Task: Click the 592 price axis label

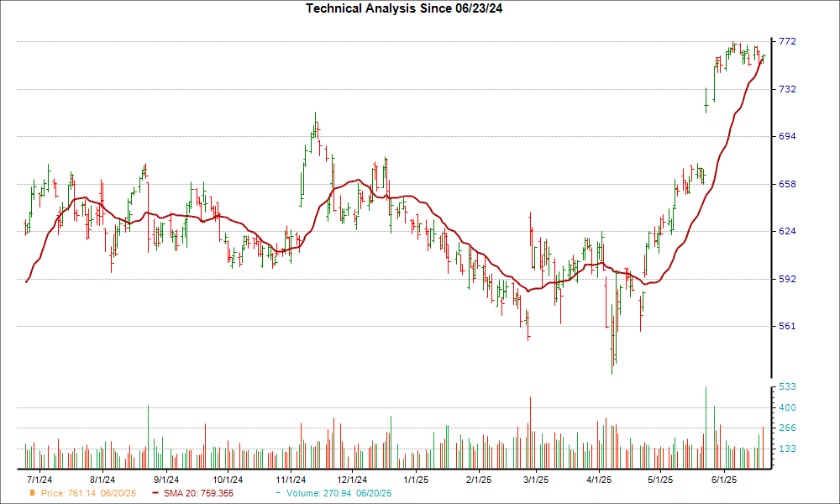Action: pyautogui.click(x=787, y=279)
